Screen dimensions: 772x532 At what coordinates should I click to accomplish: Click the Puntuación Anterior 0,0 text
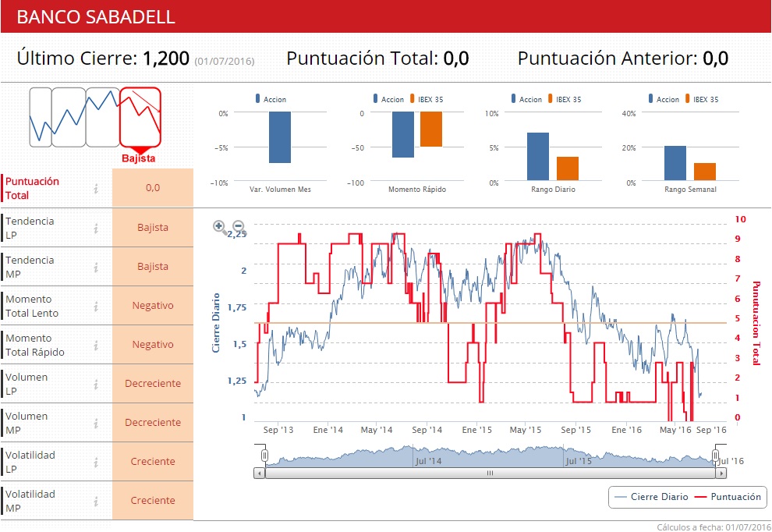(623, 59)
